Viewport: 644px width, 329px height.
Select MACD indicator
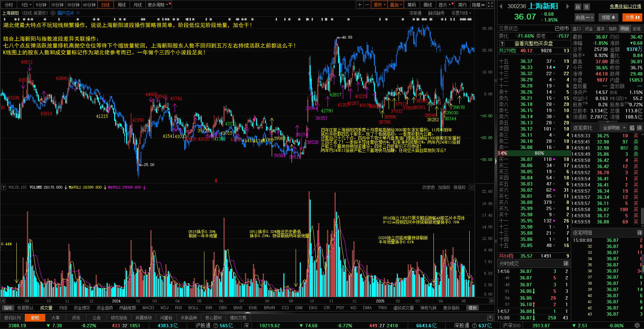pyautogui.click(x=148, y=308)
